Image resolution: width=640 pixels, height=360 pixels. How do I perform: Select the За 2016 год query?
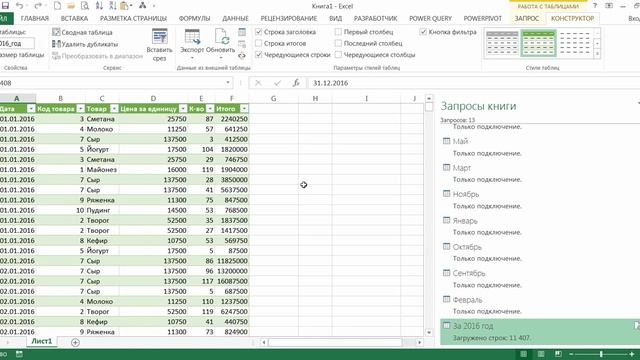click(x=540, y=332)
